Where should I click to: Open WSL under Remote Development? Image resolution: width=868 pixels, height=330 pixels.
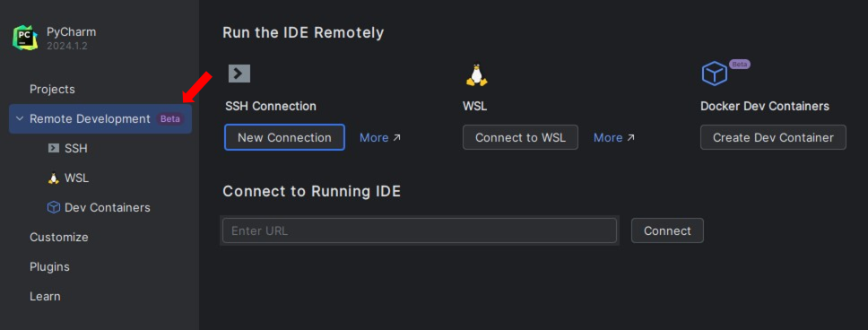coord(76,178)
